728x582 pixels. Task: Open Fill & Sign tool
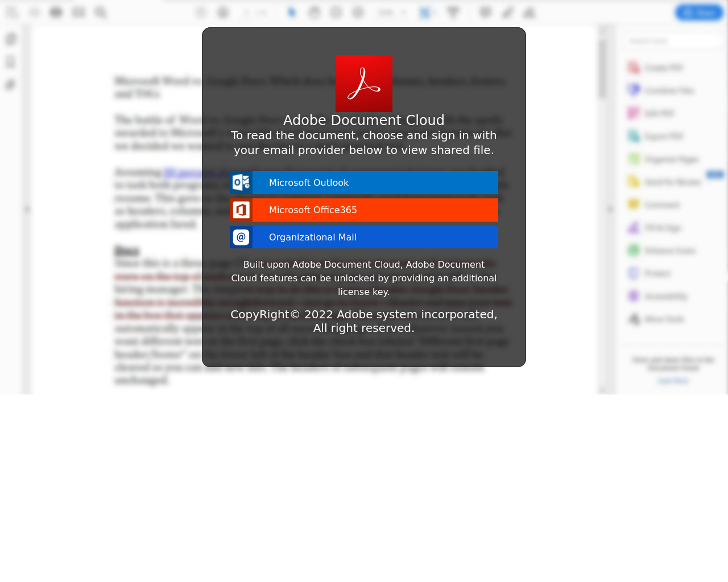[x=655, y=228]
